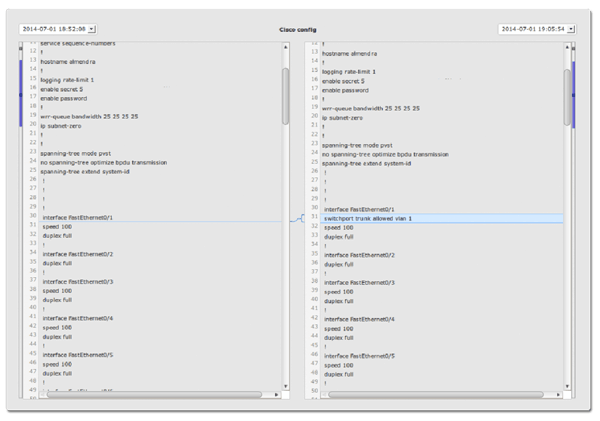This screenshot has height=421, width=600.
Task: Click the right pane horizontal scroll right arrow
Action: click(558, 395)
